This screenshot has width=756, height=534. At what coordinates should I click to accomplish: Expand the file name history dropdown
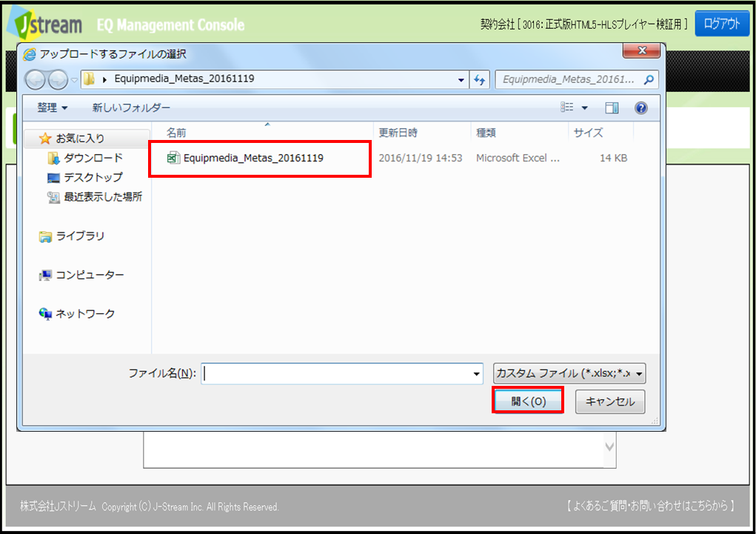477,374
